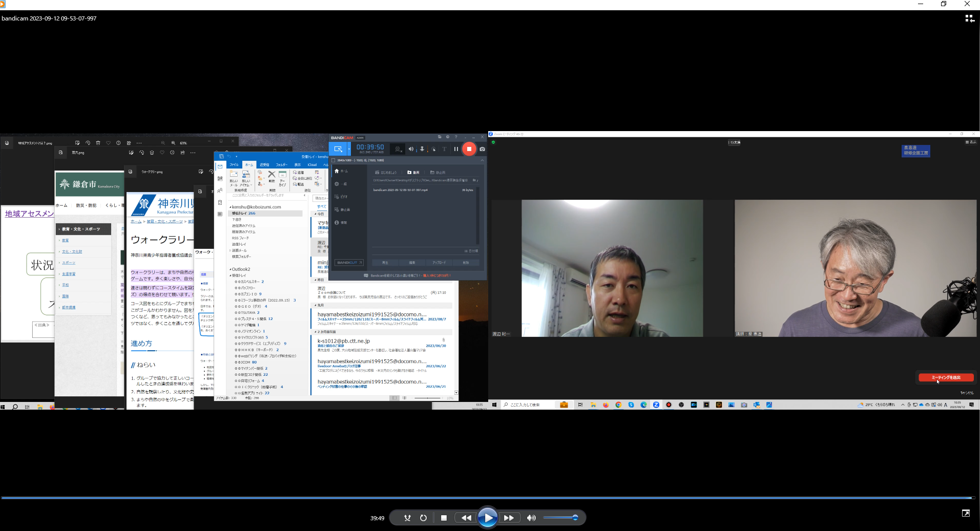Toggle shuffle in the media player
980x531 pixels.
407,518
